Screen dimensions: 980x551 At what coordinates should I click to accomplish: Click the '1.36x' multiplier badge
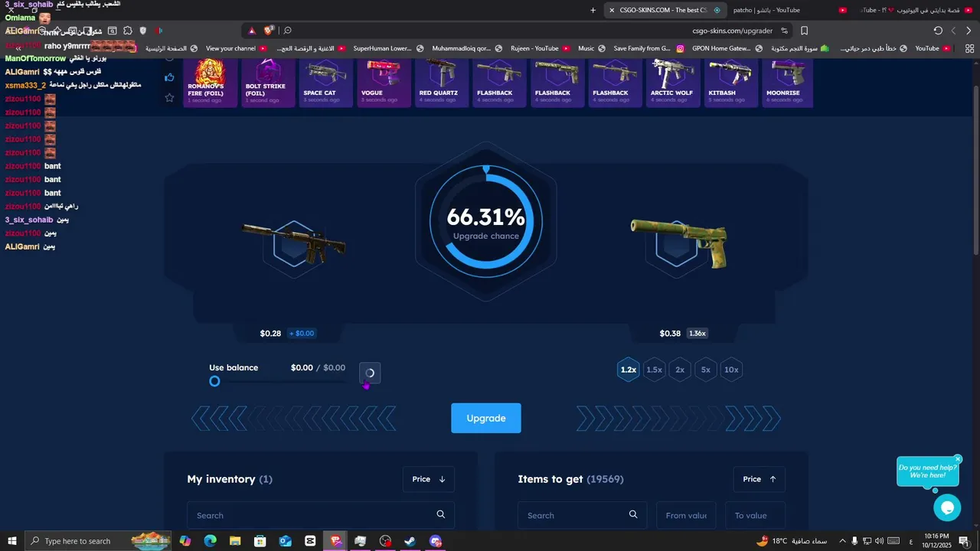coord(697,333)
